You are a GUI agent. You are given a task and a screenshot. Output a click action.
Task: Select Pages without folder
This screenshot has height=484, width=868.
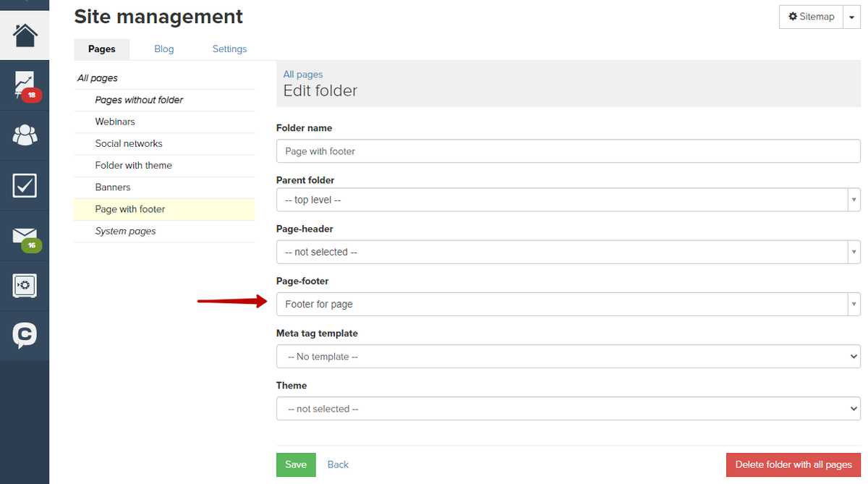[139, 100]
